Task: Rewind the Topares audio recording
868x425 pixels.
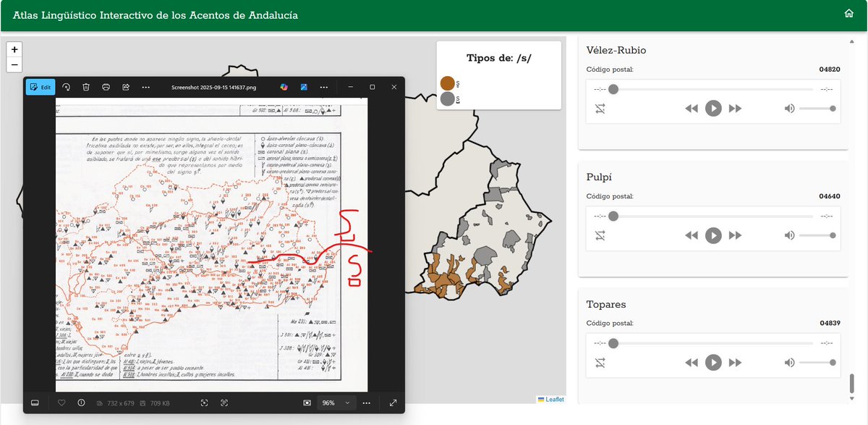Action: [x=692, y=362]
